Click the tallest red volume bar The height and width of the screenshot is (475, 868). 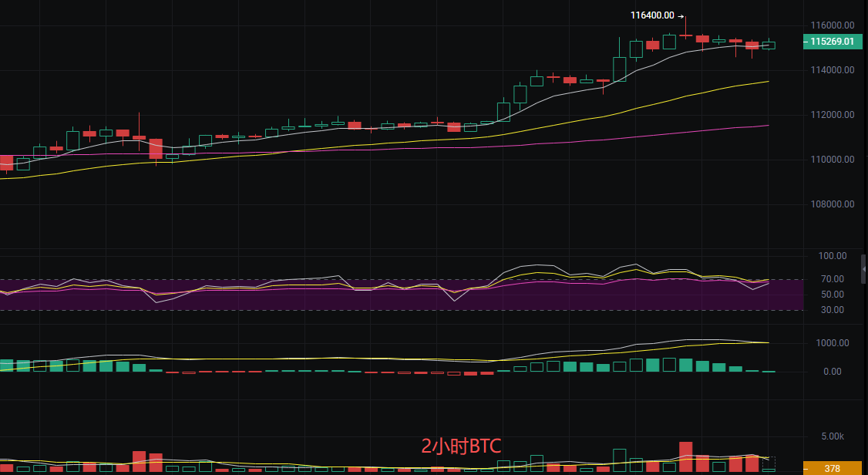click(x=685, y=456)
